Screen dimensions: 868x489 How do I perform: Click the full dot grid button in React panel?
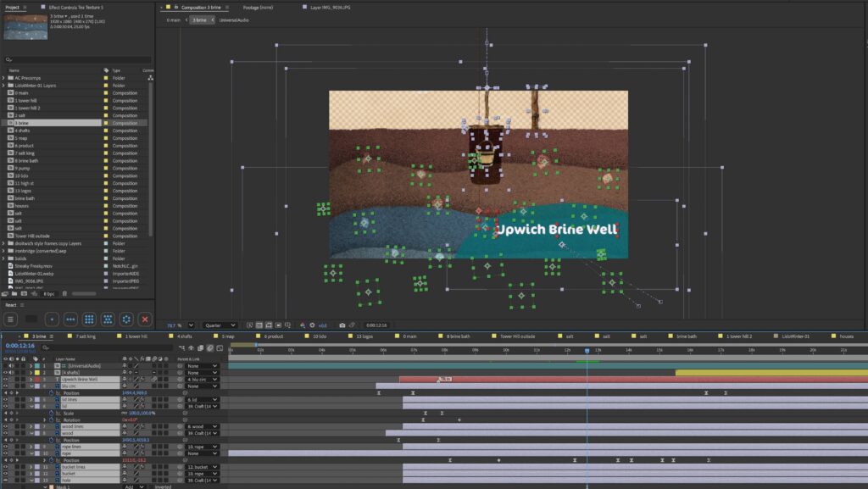[x=89, y=320]
